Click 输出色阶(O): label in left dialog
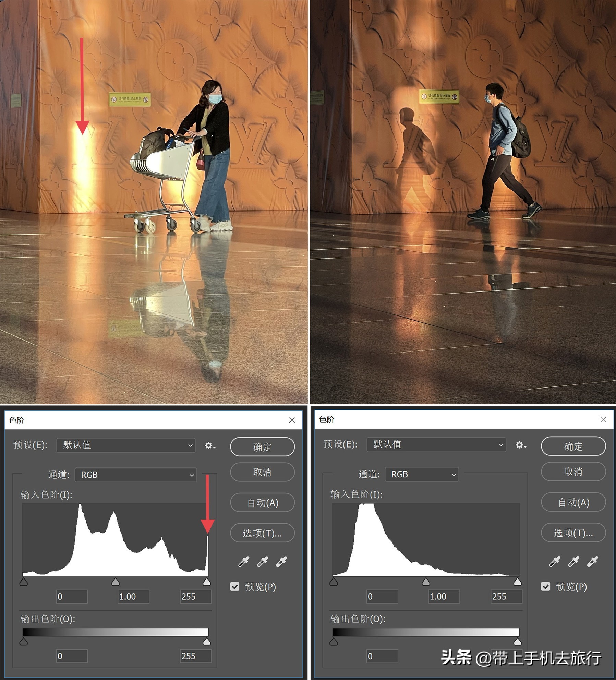 coord(48,619)
